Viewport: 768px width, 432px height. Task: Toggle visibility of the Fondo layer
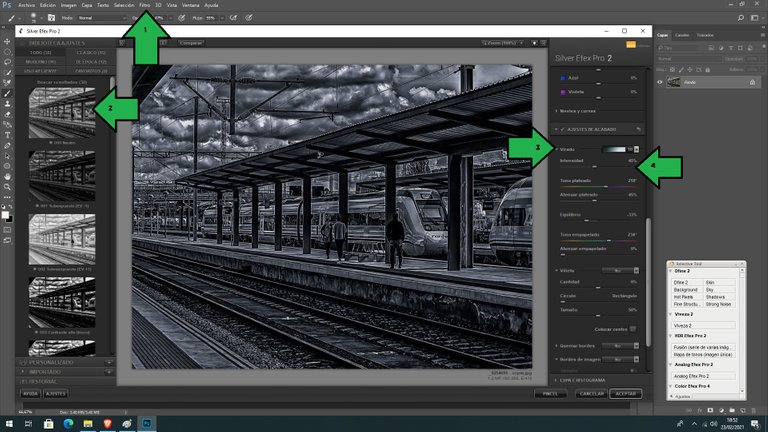(x=660, y=82)
